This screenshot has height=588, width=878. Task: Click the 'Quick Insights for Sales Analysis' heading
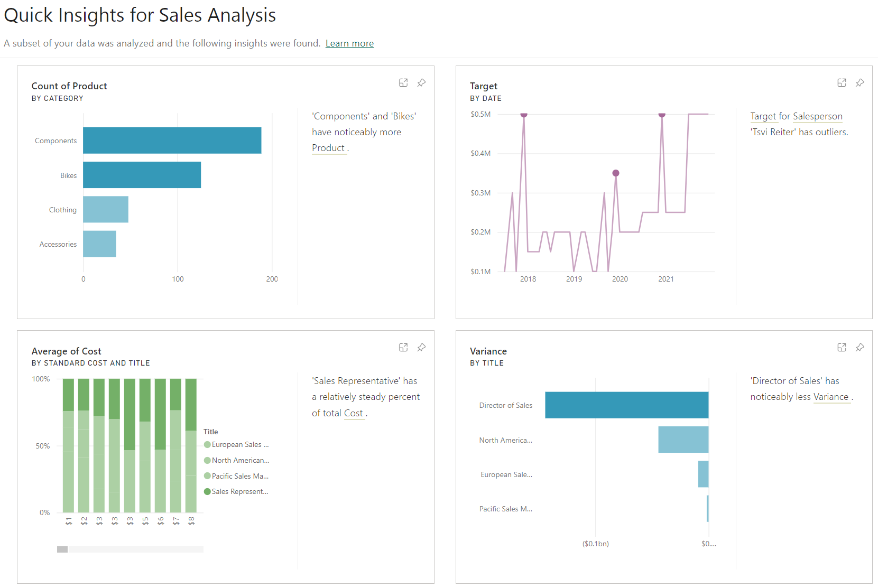tap(140, 15)
